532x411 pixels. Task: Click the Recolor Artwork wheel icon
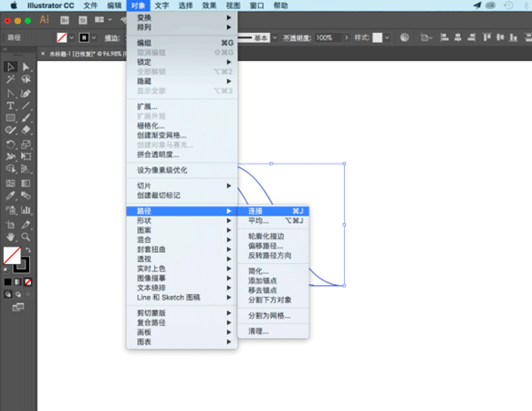click(404, 37)
